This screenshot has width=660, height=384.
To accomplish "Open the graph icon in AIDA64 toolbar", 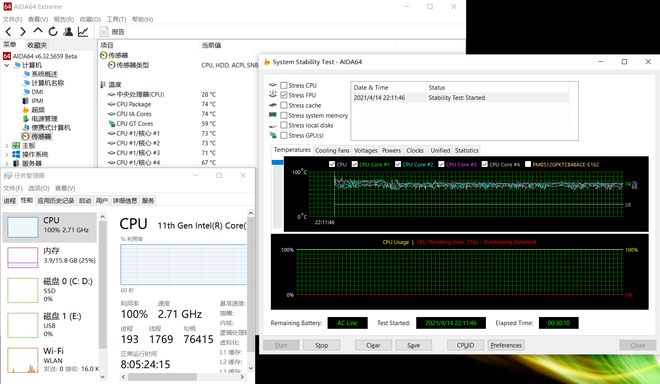I will [x=83, y=32].
